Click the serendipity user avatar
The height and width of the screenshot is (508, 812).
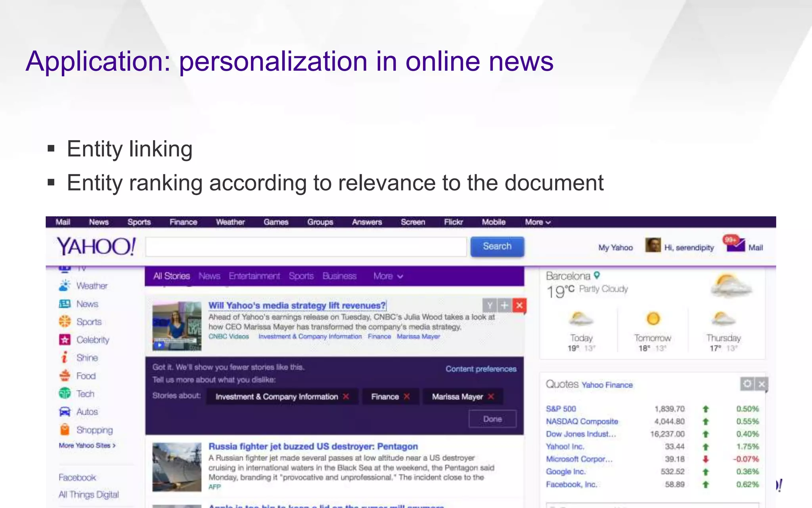tap(653, 245)
